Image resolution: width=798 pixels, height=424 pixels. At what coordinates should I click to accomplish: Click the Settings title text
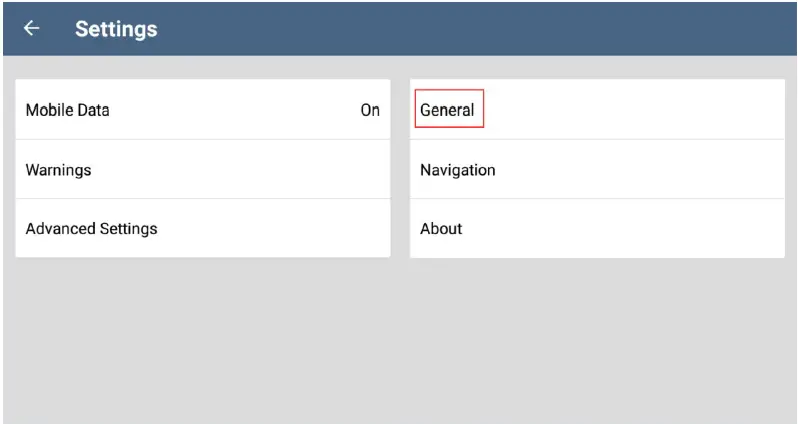(115, 29)
